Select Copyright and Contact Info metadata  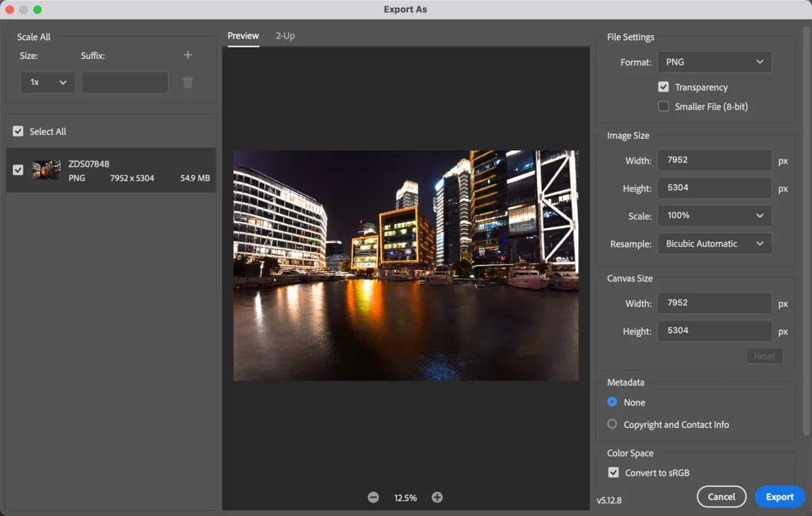[612, 424]
